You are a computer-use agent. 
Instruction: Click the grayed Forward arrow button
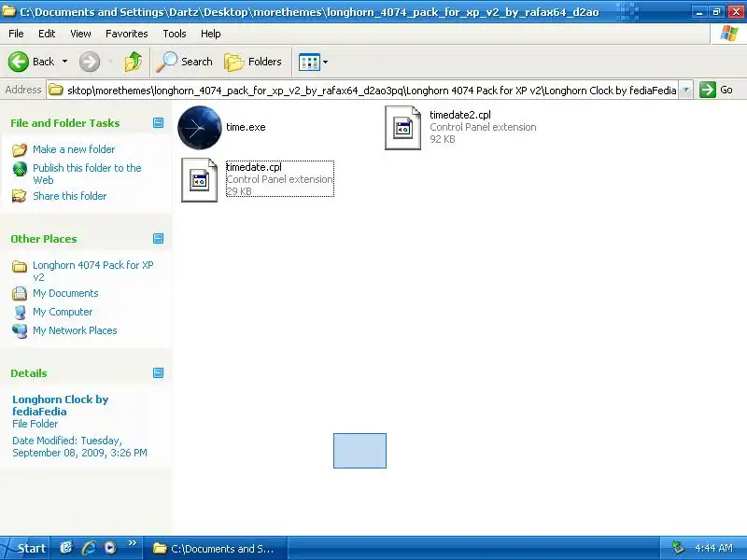tap(90, 62)
